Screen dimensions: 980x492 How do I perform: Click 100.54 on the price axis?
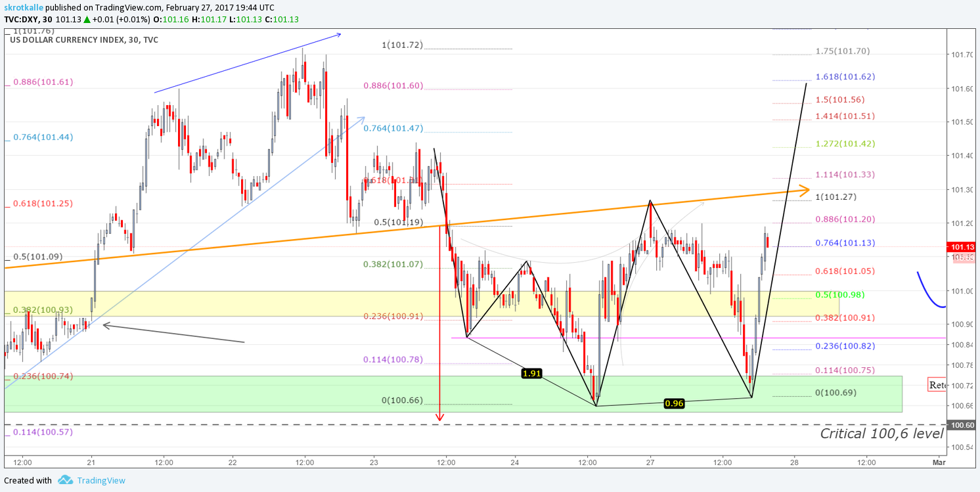pyautogui.click(x=962, y=448)
